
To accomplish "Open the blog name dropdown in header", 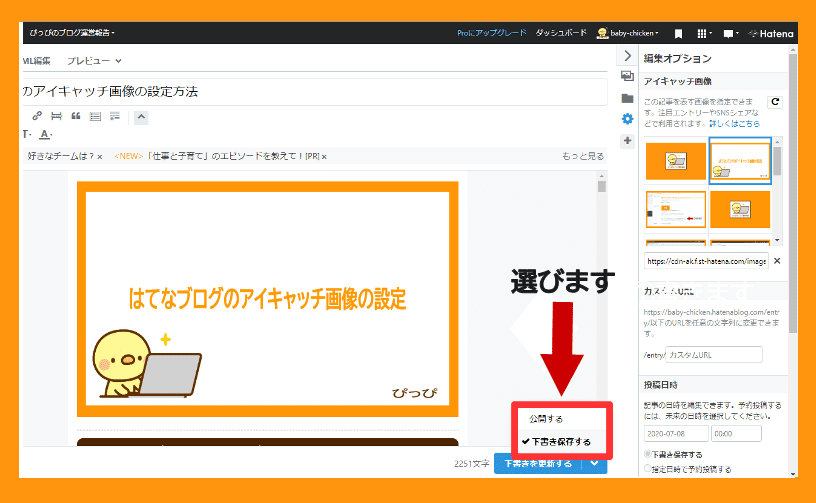I will pyautogui.click(x=72, y=33).
